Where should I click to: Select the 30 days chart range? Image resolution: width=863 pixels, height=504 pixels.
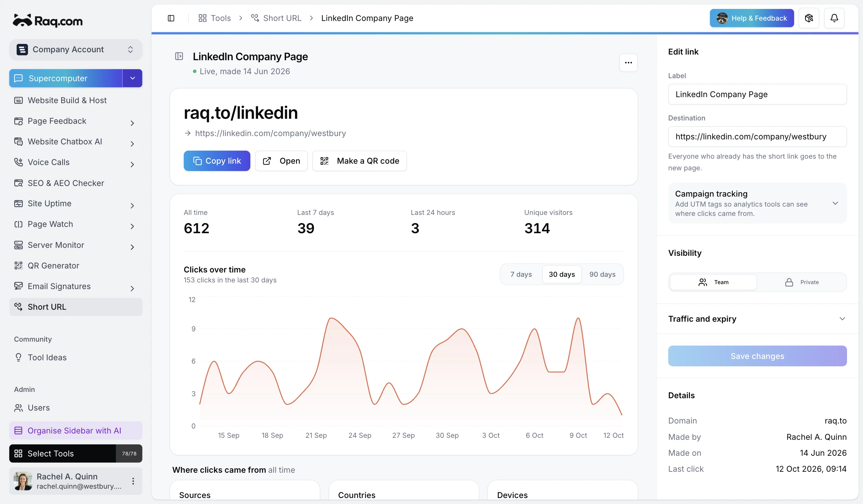click(x=562, y=274)
